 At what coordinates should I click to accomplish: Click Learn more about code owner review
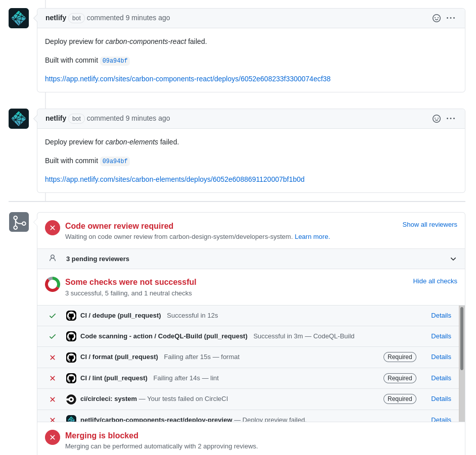[x=312, y=237]
